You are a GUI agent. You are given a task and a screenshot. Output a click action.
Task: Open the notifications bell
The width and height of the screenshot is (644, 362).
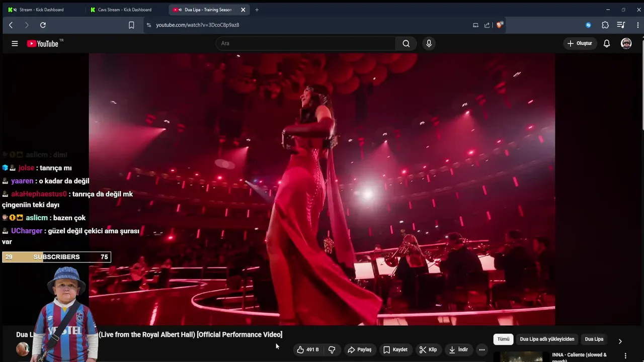click(x=607, y=44)
